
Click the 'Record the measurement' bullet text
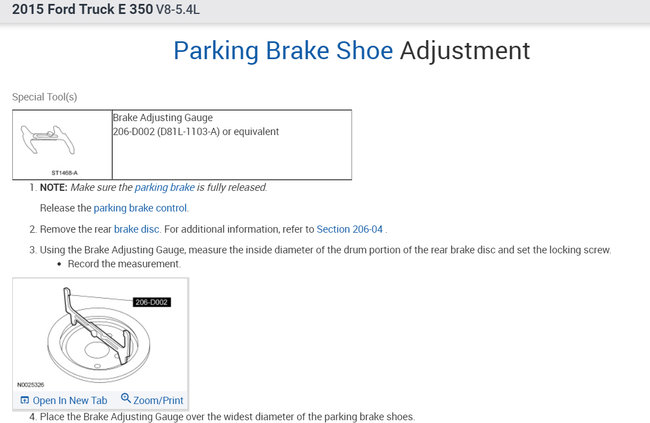tap(124, 264)
